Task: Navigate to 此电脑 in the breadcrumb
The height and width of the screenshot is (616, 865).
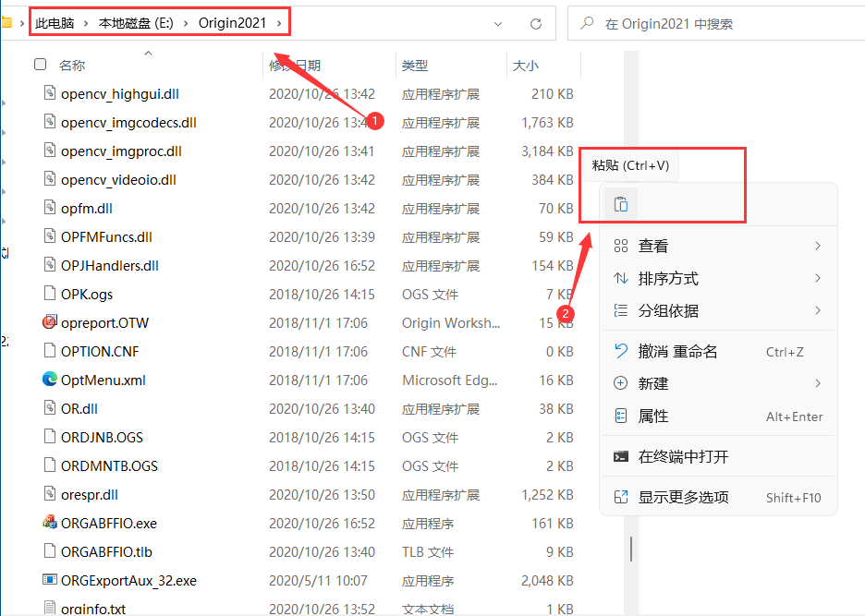Action: coord(55,23)
